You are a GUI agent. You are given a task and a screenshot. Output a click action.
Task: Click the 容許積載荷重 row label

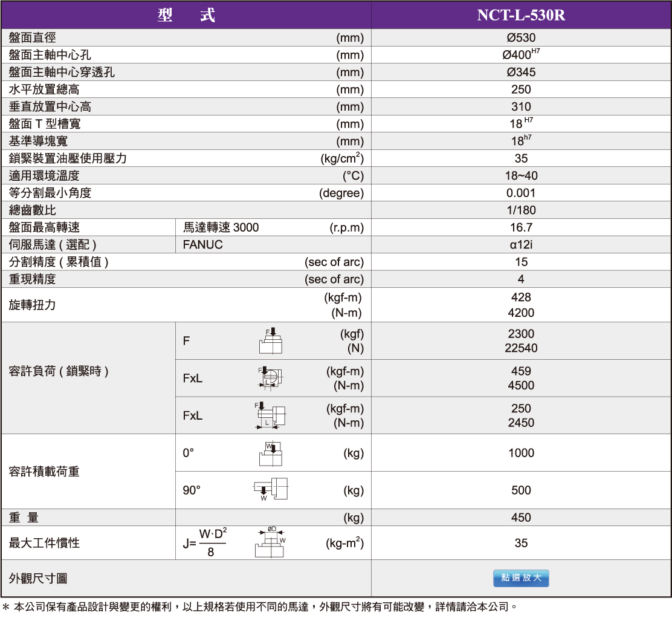click(x=44, y=471)
